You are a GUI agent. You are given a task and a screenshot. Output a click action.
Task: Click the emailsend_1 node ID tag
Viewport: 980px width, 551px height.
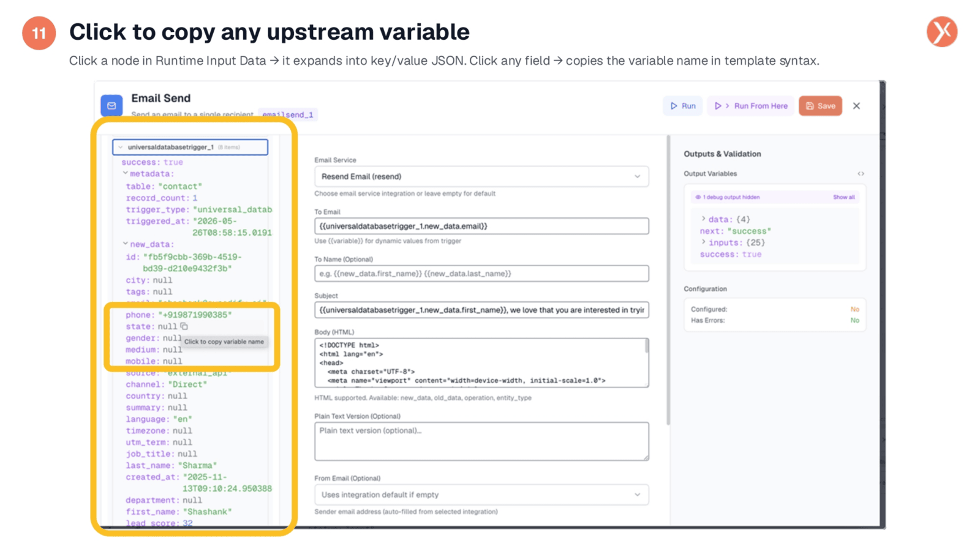(288, 114)
